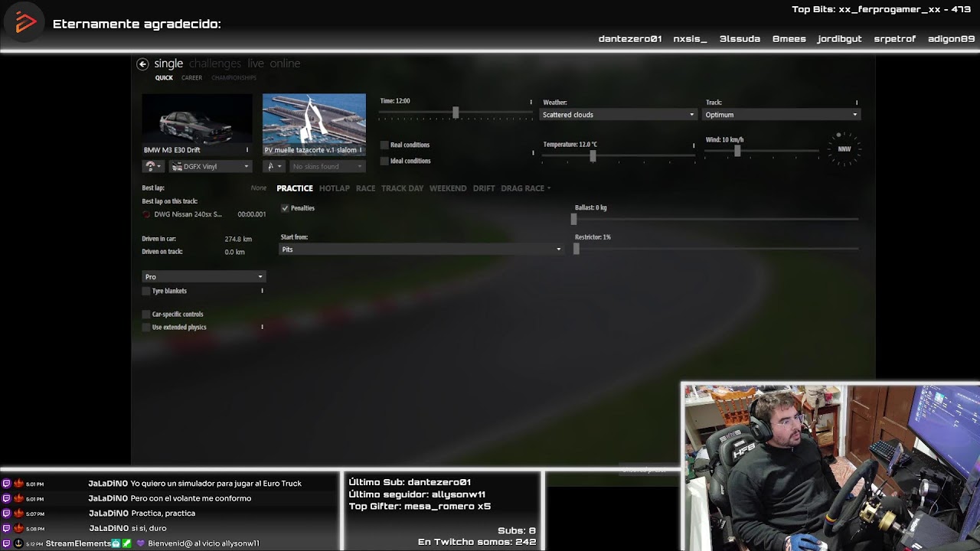
Task: Enable Car-specific controls checkbox
Action: pyautogui.click(x=146, y=314)
